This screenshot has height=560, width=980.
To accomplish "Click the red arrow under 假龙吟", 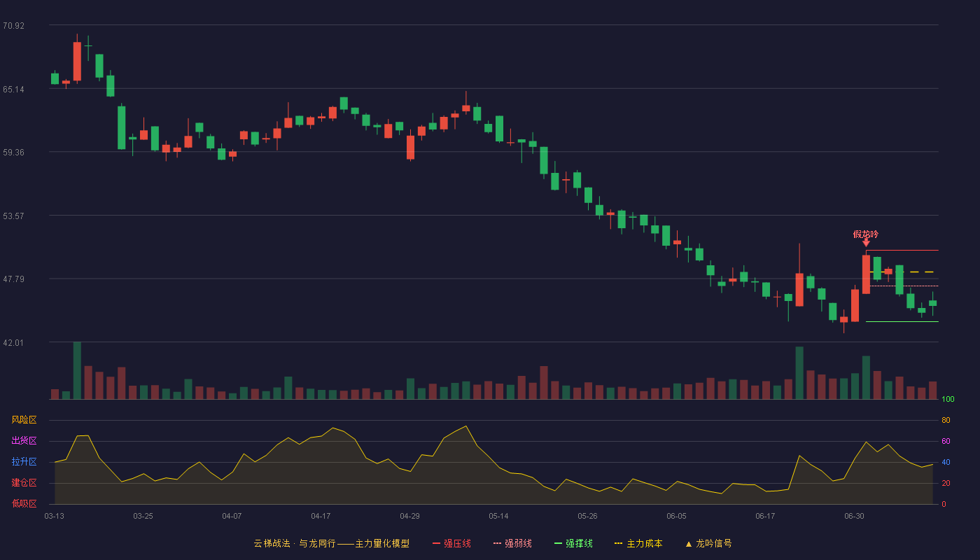I will (x=866, y=243).
